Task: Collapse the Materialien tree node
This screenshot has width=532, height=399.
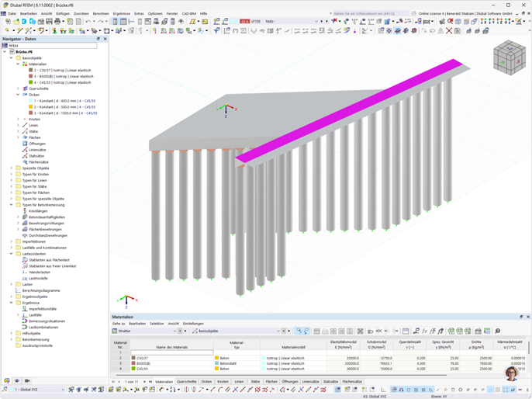Action: coord(18,64)
